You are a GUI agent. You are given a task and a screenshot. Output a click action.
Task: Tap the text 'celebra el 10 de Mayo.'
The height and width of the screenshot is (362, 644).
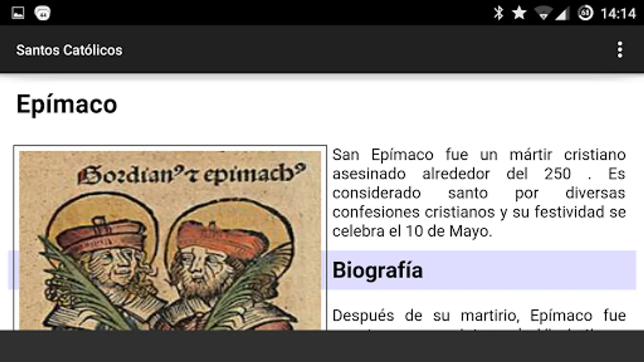(x=412, y=231)
